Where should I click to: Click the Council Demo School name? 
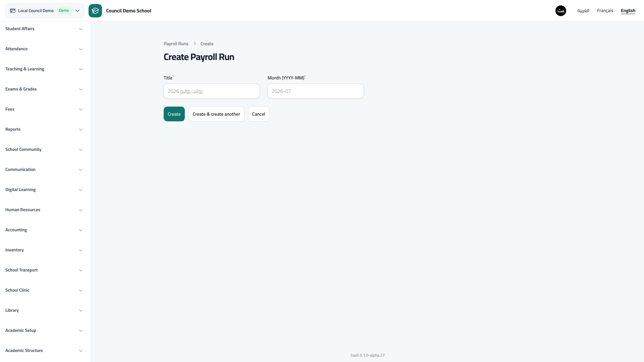[128, 11]
